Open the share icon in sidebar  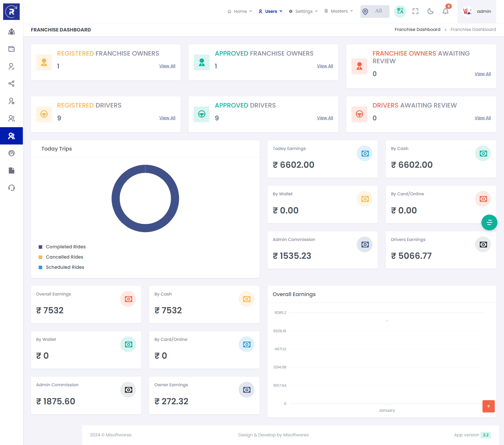[11, 84]
